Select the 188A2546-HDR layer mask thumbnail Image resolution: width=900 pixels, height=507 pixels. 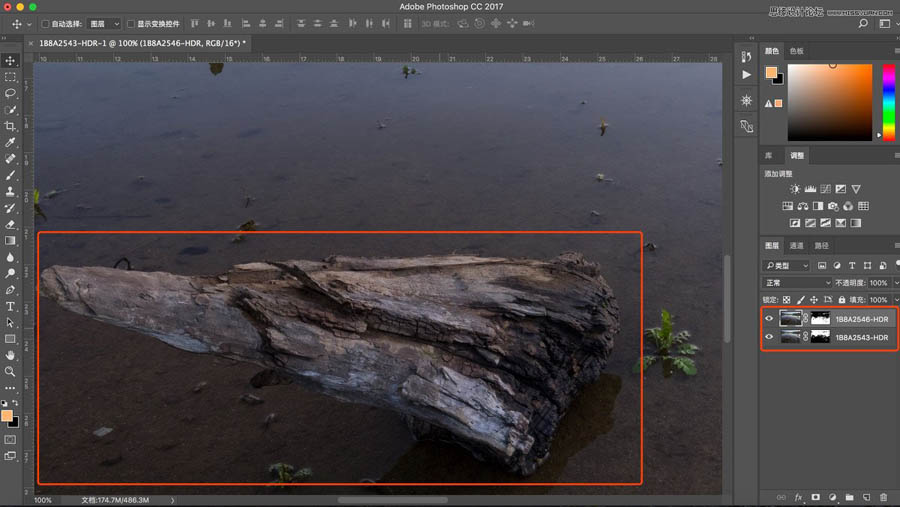[820, 319]
